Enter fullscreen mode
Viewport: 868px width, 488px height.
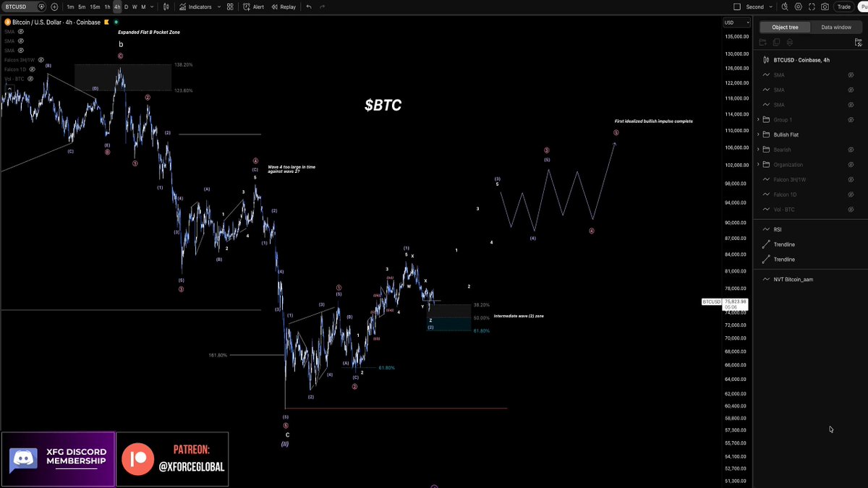click(x=812, y=7)
